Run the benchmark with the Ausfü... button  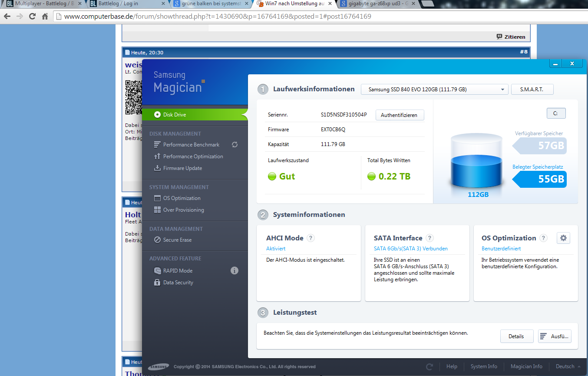[x=555, y=336]
